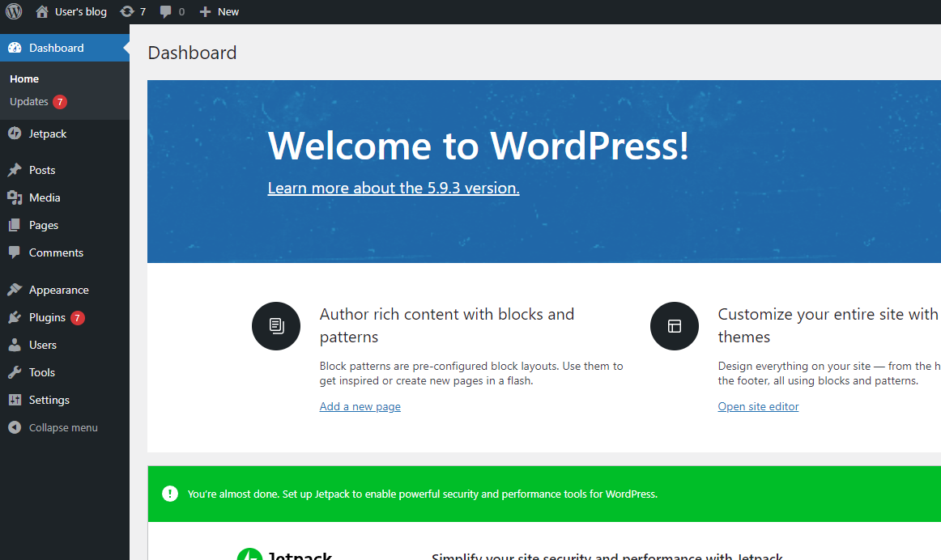This screenshot has height=560, width=941.
Task: Click the You're almost done Jetpack notice text
Action: [x=423, y=494]
